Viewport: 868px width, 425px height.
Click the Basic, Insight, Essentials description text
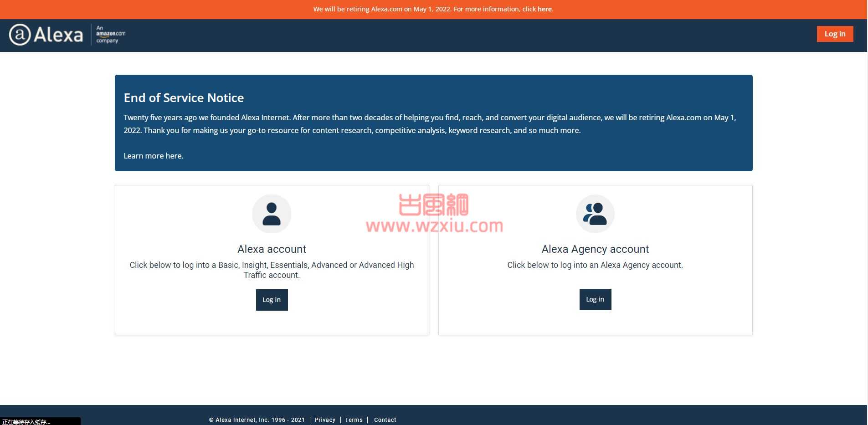tap(272, 270)
